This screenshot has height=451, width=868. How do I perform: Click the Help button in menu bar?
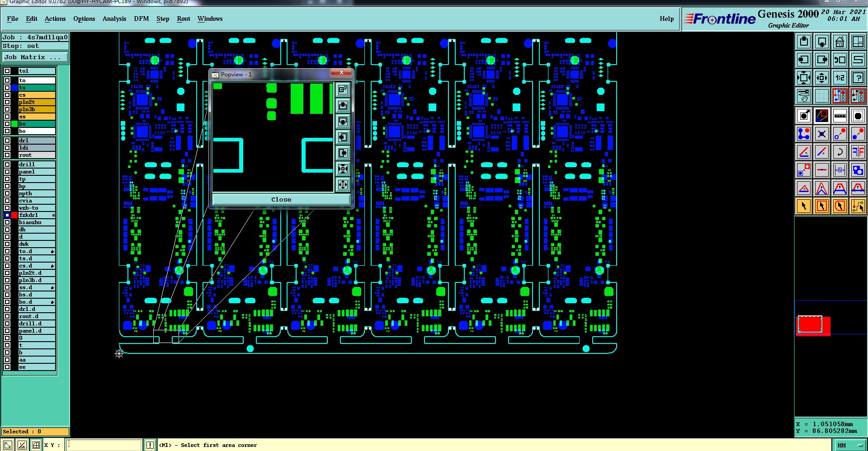point(666,19)
